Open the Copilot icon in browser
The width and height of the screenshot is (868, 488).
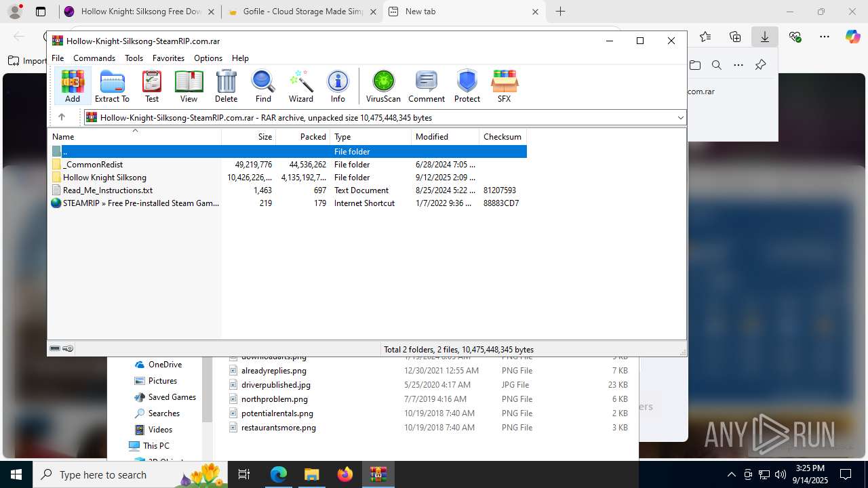(853, 37)
